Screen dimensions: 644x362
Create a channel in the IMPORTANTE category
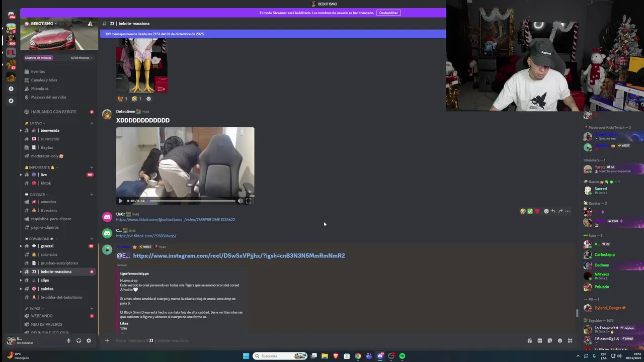tap(92, 167)
